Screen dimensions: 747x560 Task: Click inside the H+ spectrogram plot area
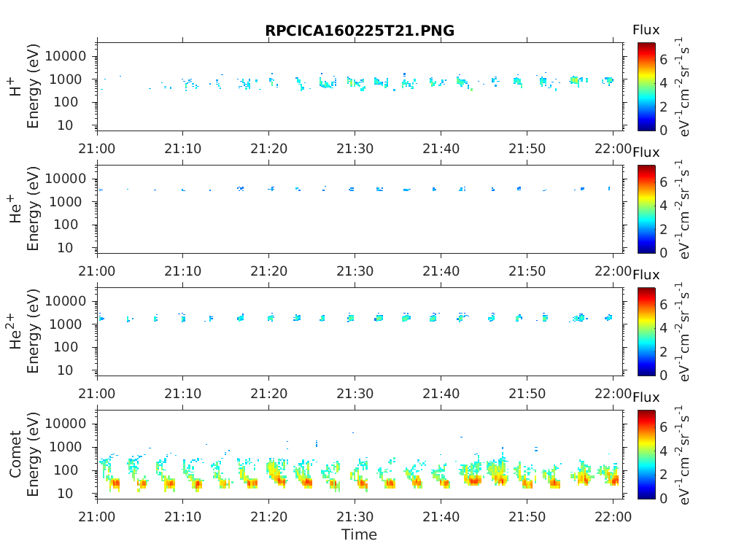(360, 87)
